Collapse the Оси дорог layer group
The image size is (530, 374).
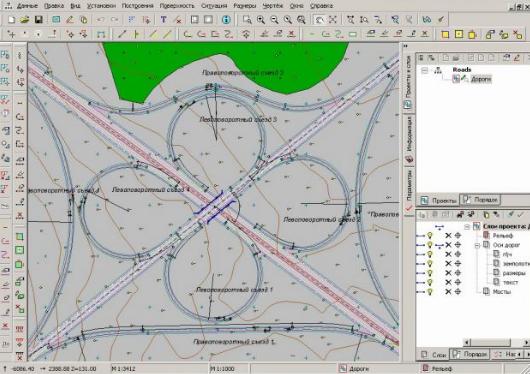pyautogui.click(x=477, y=246)
